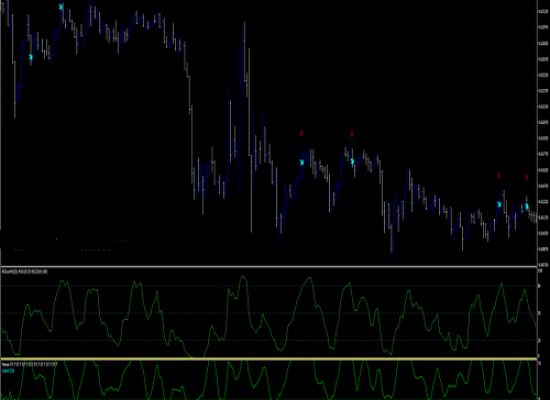Screen dimensions: 550x400
Task: Click the middle oscillator subwindow's indicator label
Action: pyautogui.click(x=25, y=272)
